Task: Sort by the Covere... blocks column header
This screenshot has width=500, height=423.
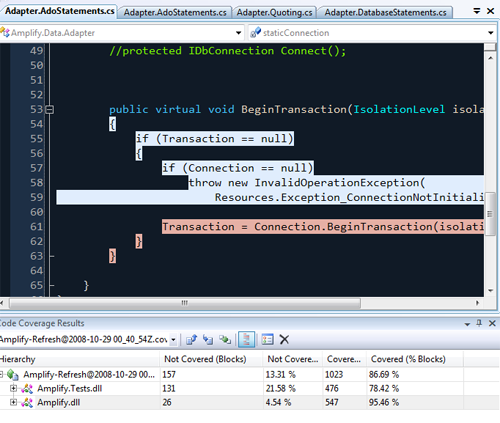Action: tap(345, 359)
